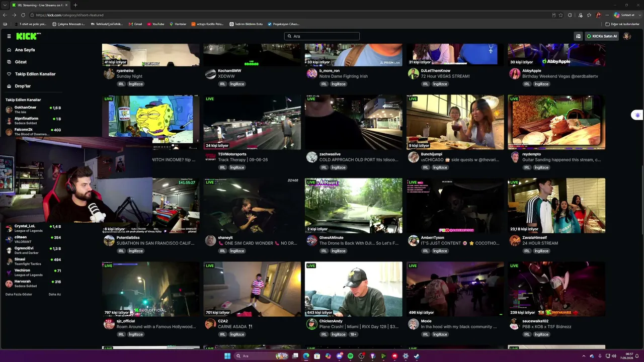644x362 pixels.
Task: Open Steam from the taskbar
Action: click(x=417, y=356)
